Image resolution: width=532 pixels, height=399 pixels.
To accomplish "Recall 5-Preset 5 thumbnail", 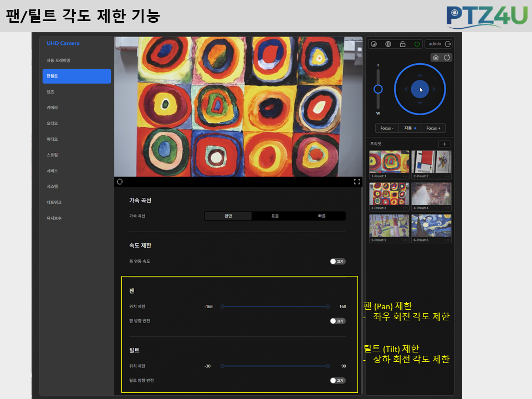I will point(389,226).
